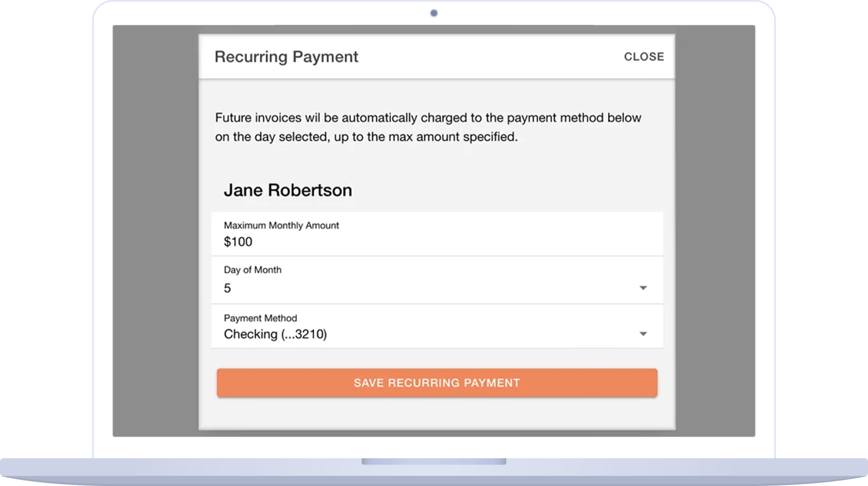Image resolution: width=868 pixels, height=486 pixels.
Task: Open the Payment Method dropdown arrow
Action: (643, 334)
